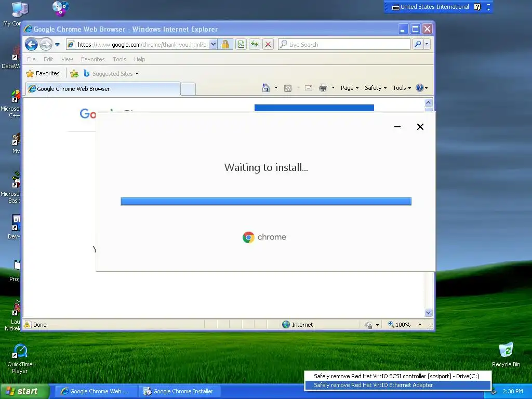Click the Google logo on the page
This screenshot has width=532, height=399.
click(87, 114)
